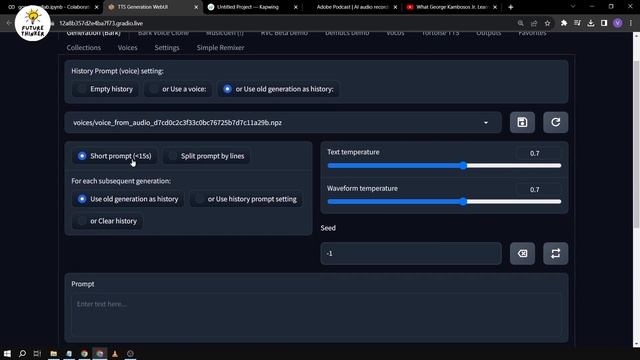Refresh the voice list with reload icon

[555, 122]
